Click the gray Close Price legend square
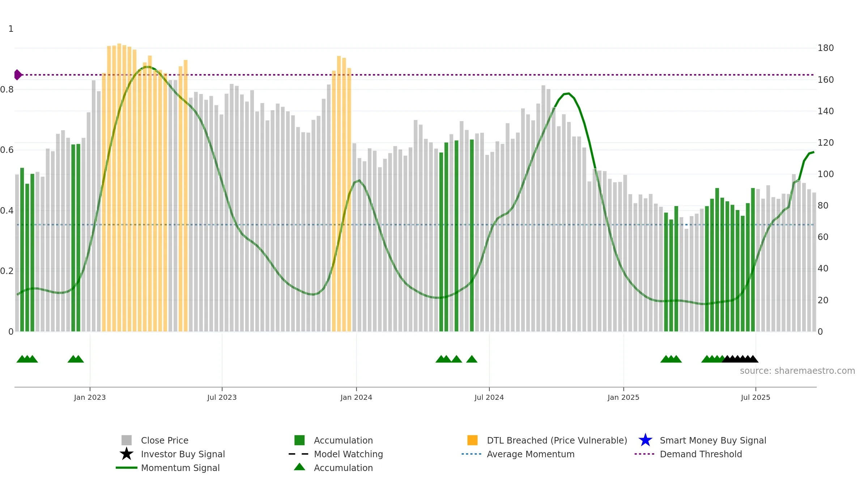The image size is (868, 488). (x=127, y=440)
